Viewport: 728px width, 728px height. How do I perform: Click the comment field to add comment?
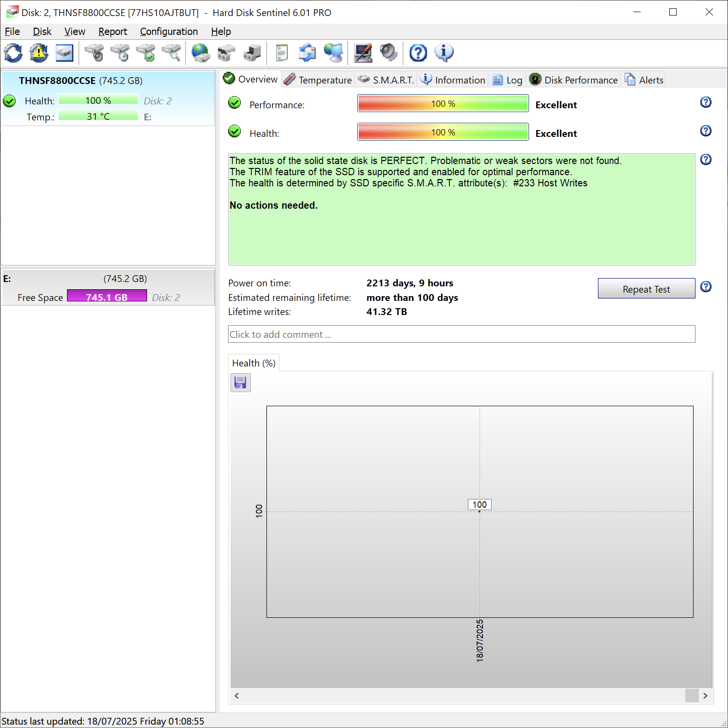click(462, 334)
